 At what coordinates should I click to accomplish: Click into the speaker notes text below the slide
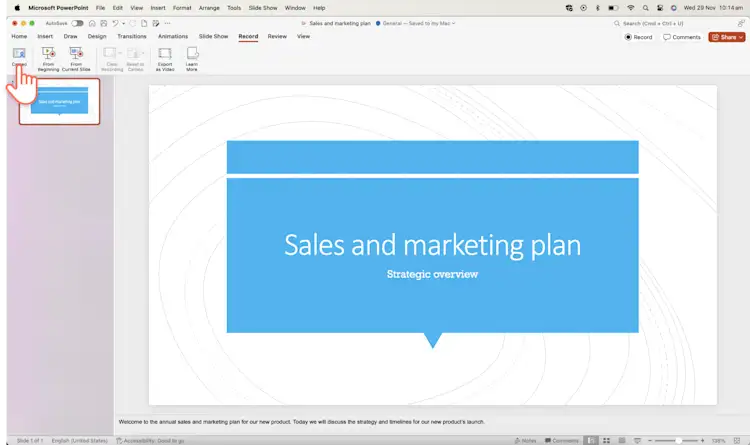click(301, 422)
